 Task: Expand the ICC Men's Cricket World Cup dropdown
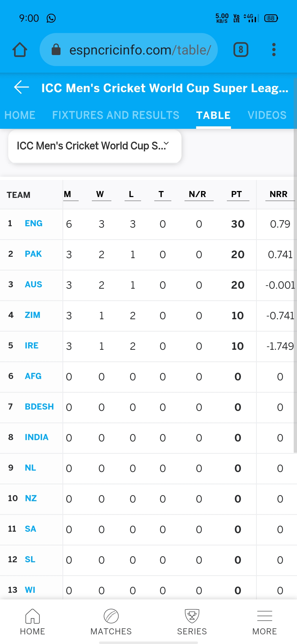95,146
